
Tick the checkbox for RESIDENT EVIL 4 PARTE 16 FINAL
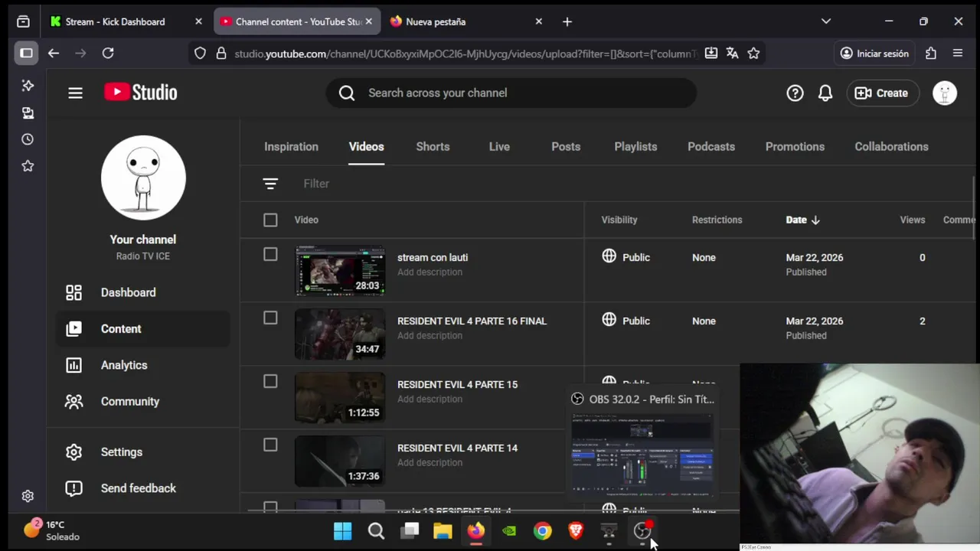click(270, 318)
